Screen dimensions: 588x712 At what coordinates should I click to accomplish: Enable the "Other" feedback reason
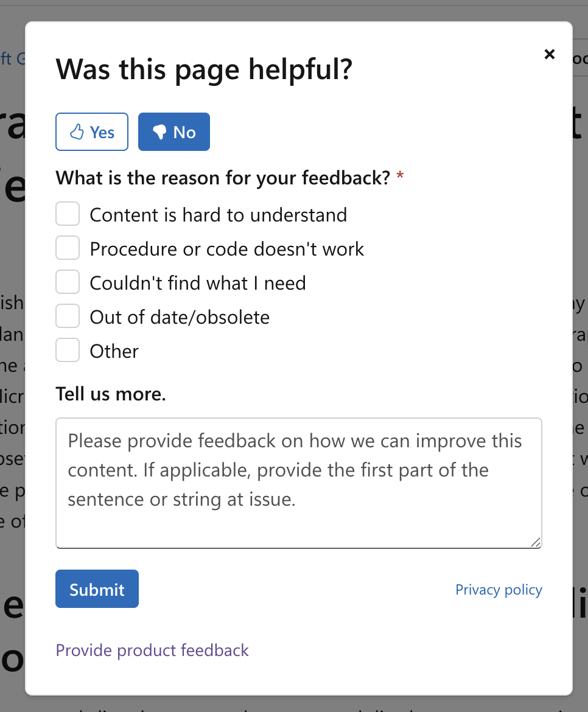[68, 350]
